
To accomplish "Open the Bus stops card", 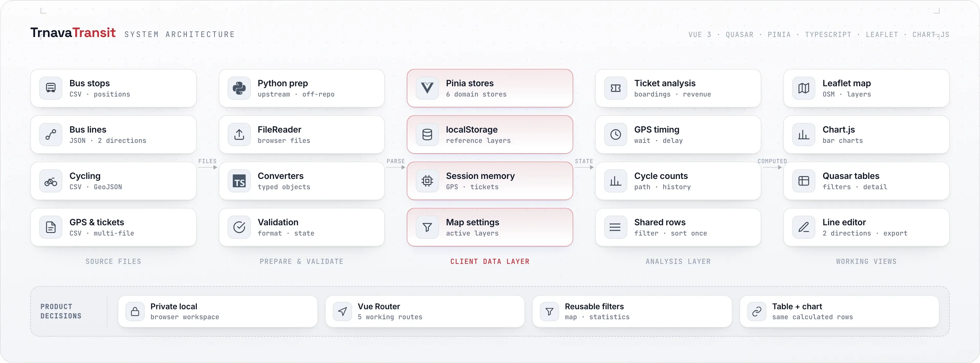I will tap(113, 88).
